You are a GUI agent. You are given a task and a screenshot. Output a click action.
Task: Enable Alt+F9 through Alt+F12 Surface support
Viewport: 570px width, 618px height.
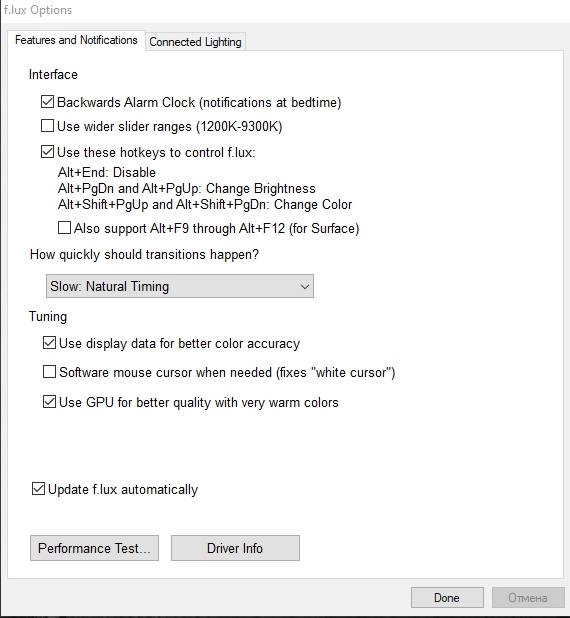pyautogui.click(x=64, y=228)
